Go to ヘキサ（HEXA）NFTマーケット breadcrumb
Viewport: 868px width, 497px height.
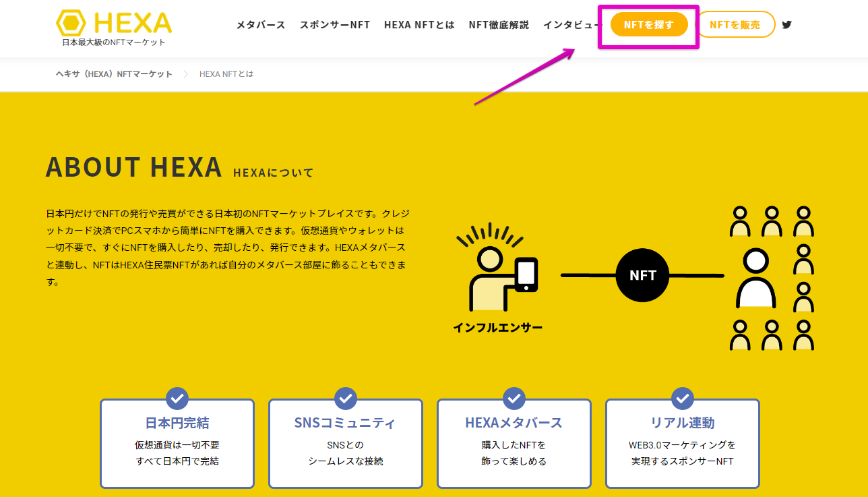pos(114,74)
